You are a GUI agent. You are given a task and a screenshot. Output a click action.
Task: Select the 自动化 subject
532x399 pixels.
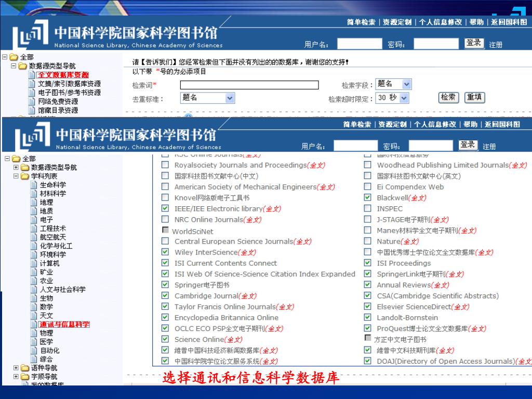[49, 351]
